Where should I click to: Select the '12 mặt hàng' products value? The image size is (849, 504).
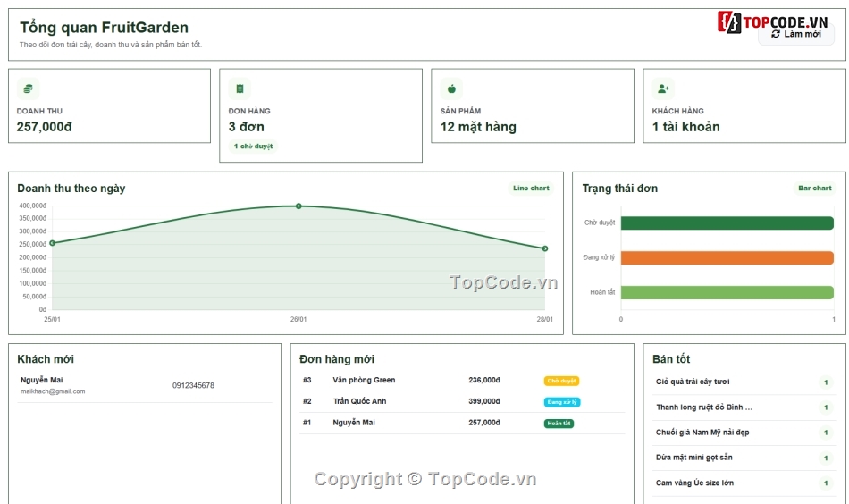(478, 127)
